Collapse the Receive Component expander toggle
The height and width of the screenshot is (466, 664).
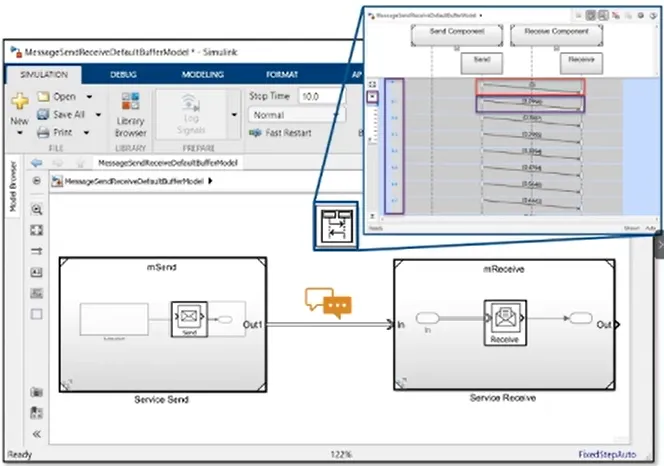coord(556,48)
